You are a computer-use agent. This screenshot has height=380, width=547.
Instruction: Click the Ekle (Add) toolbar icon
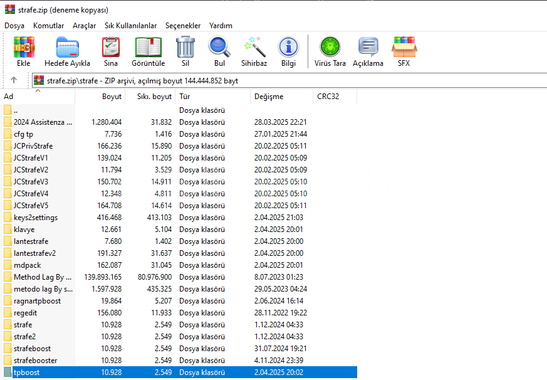coord(24,47)
